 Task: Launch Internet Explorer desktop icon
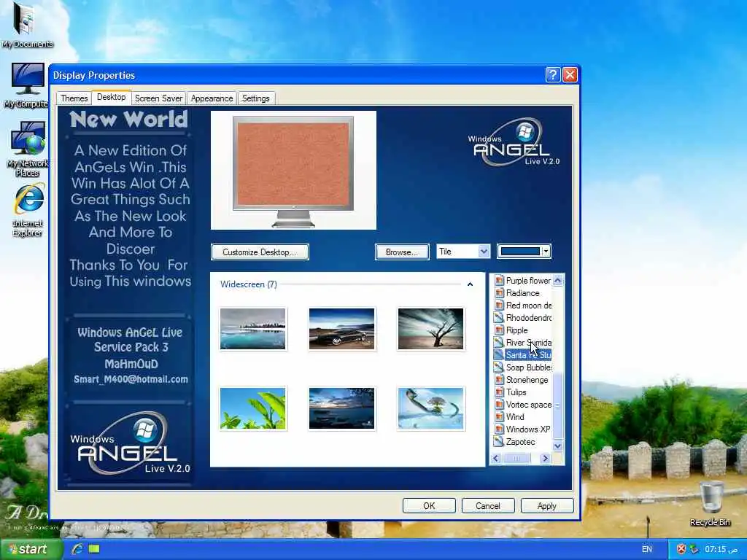tap(28, 210)
